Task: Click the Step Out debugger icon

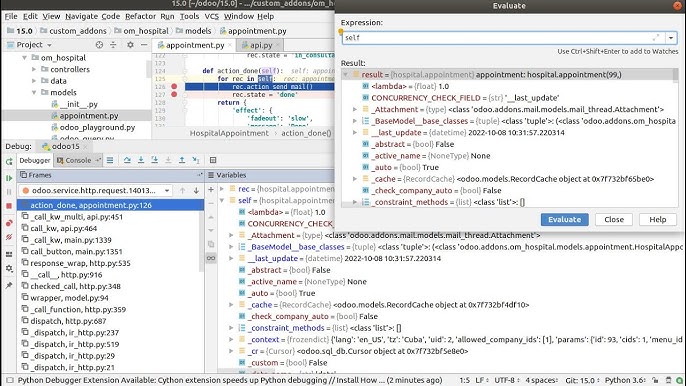Action: pos(182,160)
